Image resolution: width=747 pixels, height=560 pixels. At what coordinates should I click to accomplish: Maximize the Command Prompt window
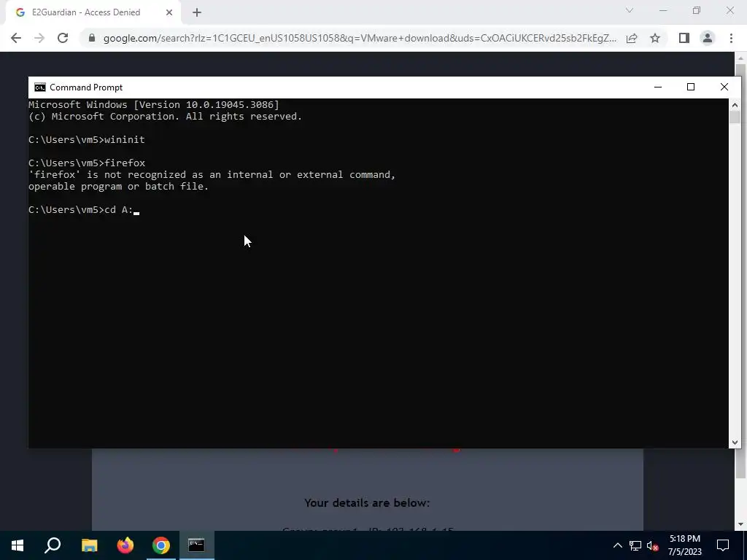(691, 87)
